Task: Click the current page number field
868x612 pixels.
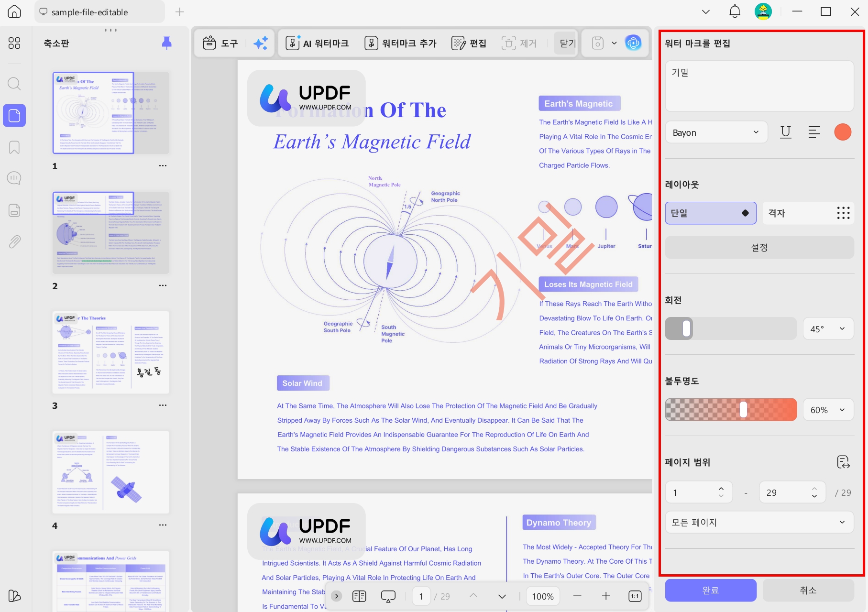Action: point(421,596)
